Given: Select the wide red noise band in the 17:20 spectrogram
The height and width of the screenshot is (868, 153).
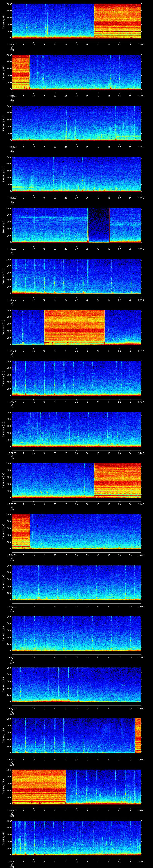Looking at the screenshot, I should click(x=74, y=327).
